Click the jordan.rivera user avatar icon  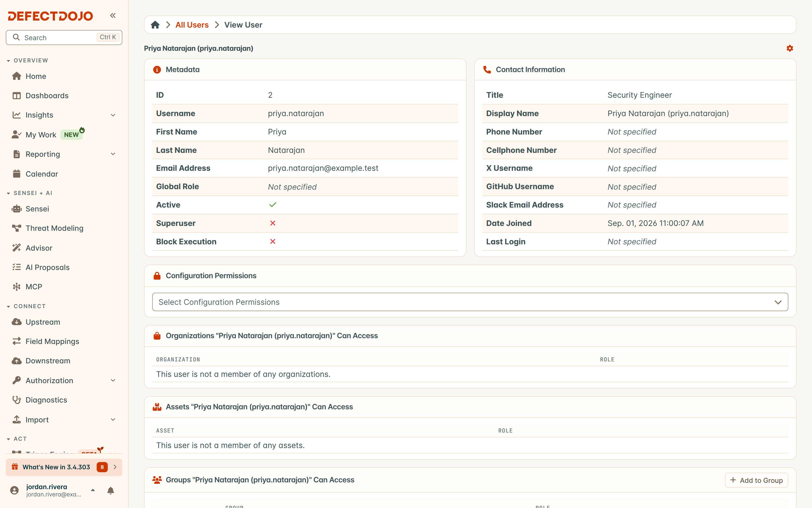(x=14, y=491)
